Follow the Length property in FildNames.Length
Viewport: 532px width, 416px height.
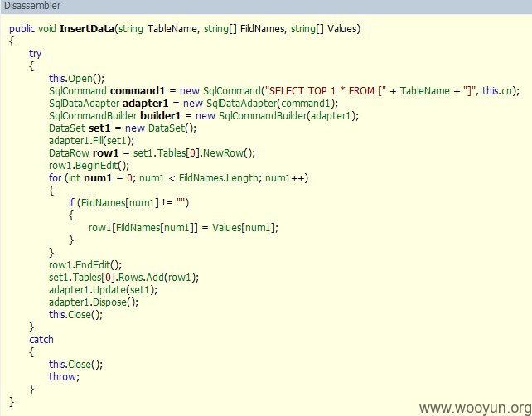point(242,178)
